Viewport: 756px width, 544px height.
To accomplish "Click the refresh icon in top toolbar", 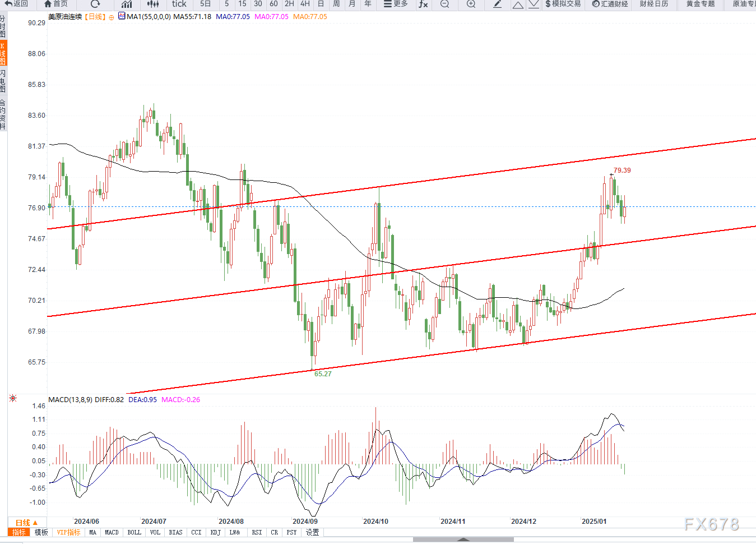I will pos(95,4).
